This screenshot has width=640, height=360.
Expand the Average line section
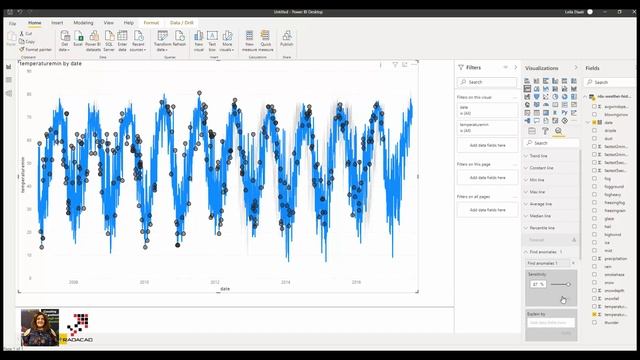551,204
